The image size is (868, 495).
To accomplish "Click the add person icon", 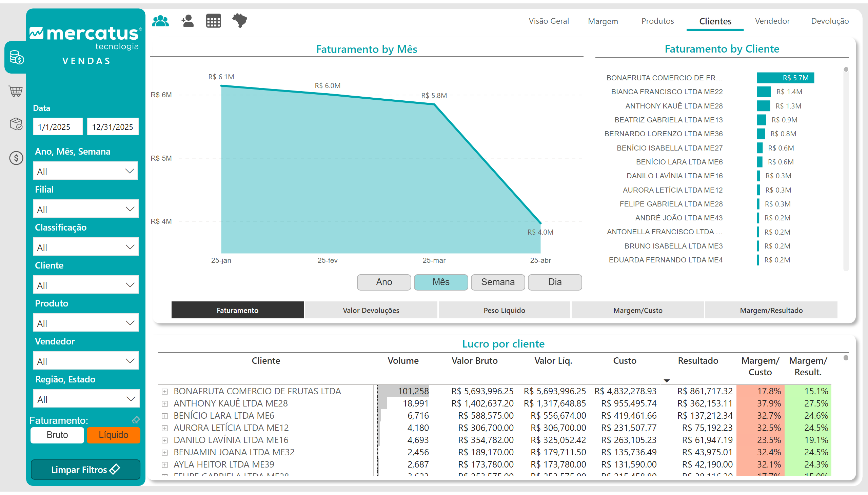I will (188, 21).
